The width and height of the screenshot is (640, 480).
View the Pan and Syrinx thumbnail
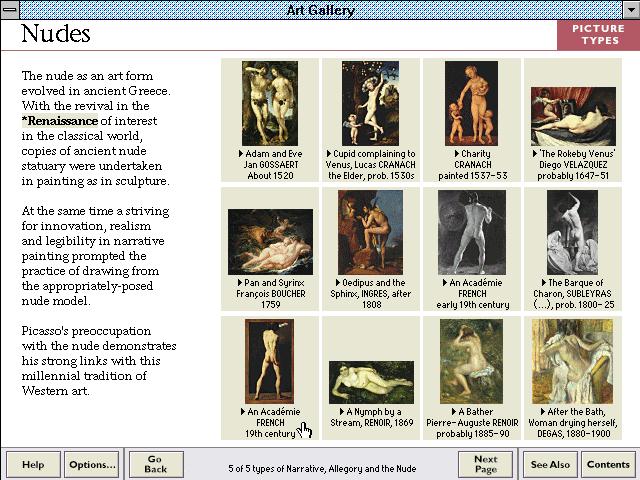click(271, 242)
